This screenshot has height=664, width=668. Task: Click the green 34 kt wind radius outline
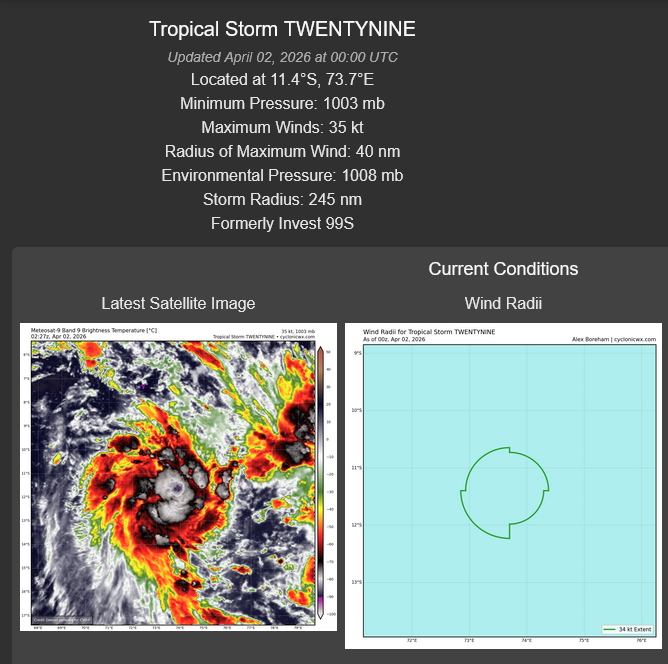pos(504,493)
